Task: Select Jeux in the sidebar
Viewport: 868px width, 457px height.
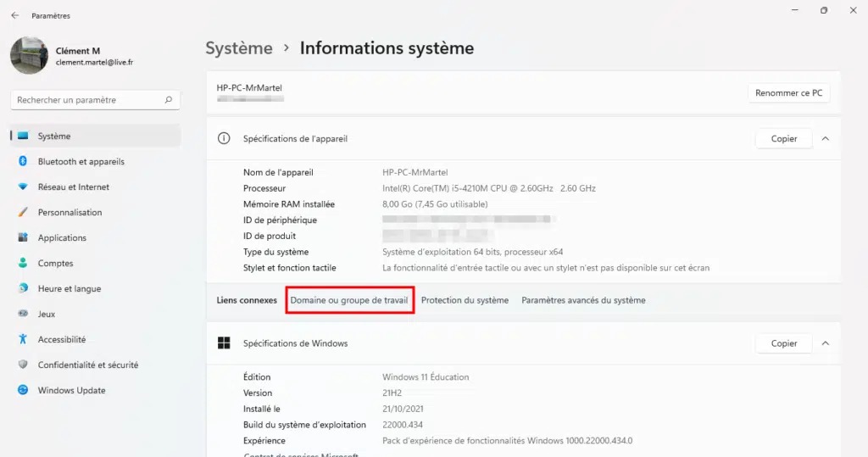Action: (x=96, y=314)
